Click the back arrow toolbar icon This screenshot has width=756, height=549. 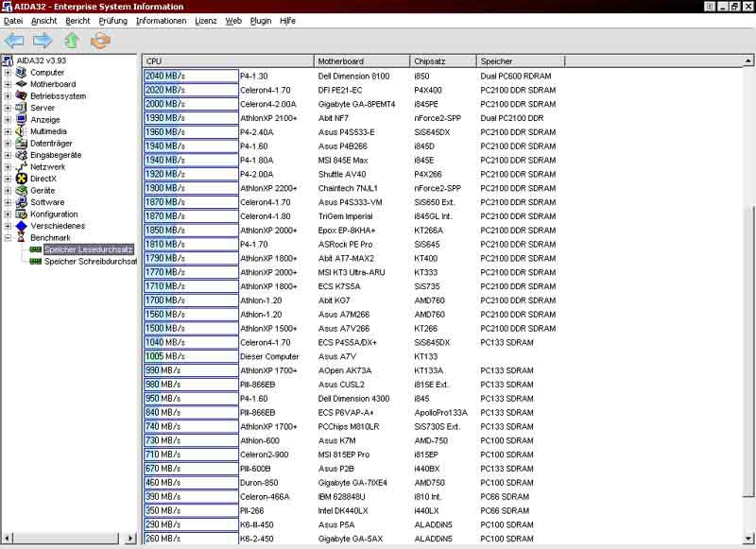(13, 41)
